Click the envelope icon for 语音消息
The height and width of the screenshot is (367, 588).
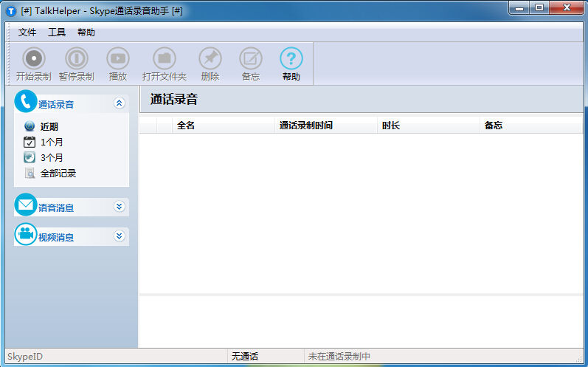tap(26, 205)
